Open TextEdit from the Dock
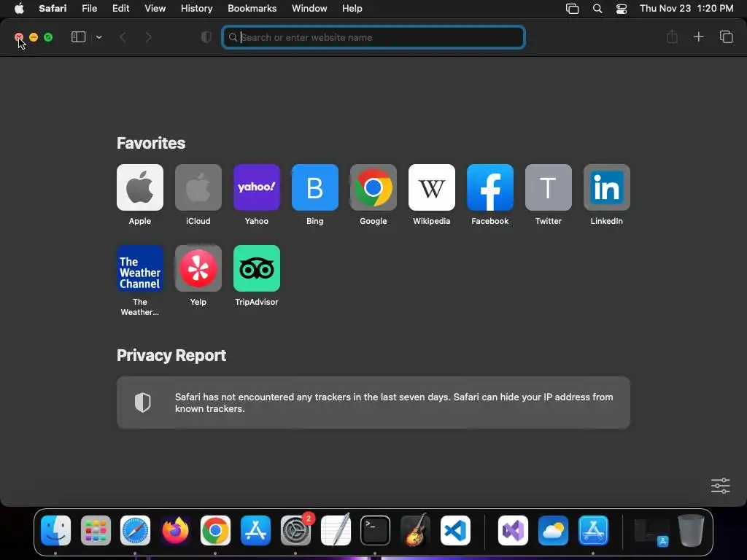The height and width of the screenshot is (560, 747). tap(336, 530)
